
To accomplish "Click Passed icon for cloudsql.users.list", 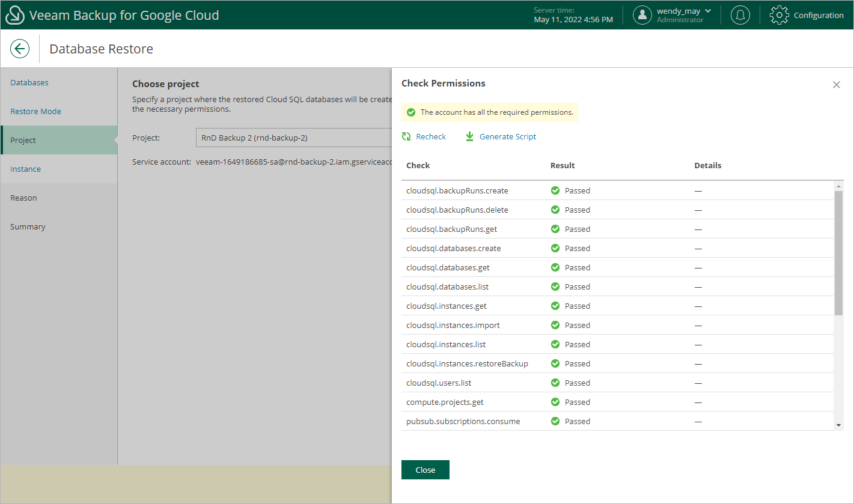I will coord(555,383).
